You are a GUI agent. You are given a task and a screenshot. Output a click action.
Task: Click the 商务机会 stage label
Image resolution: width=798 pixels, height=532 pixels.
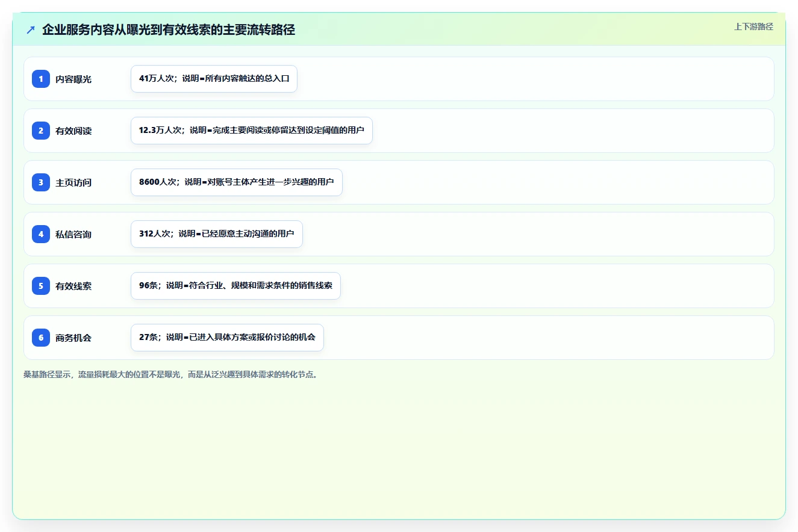point(73,338)
